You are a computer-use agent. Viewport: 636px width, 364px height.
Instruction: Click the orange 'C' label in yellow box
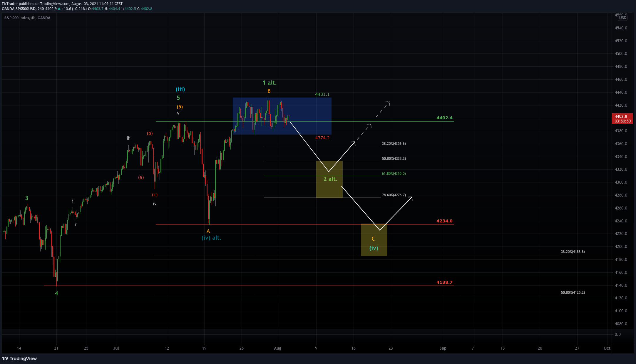[x=373, y=239]
